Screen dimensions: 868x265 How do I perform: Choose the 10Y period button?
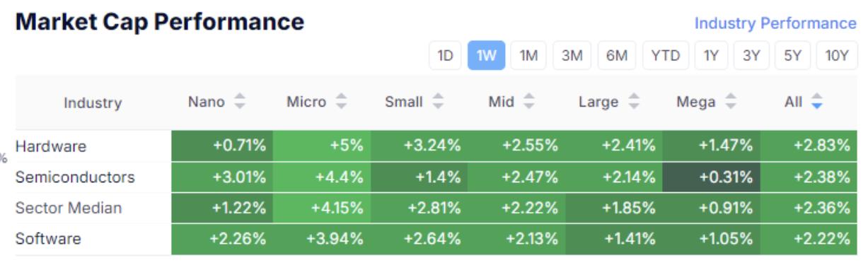pyautogui.click(x=837, y=56)
